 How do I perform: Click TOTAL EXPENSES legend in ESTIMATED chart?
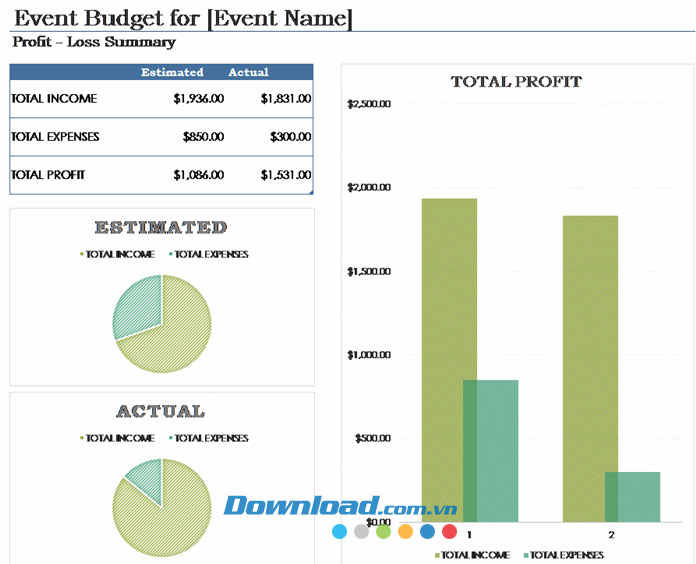[209, 254]
